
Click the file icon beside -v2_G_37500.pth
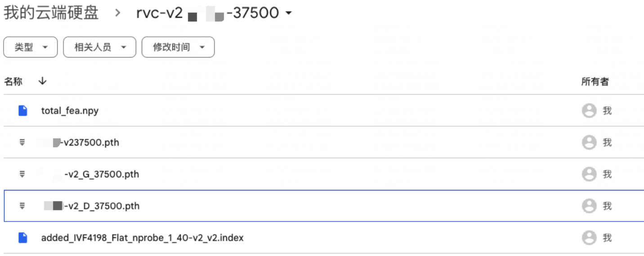(22, 174)
